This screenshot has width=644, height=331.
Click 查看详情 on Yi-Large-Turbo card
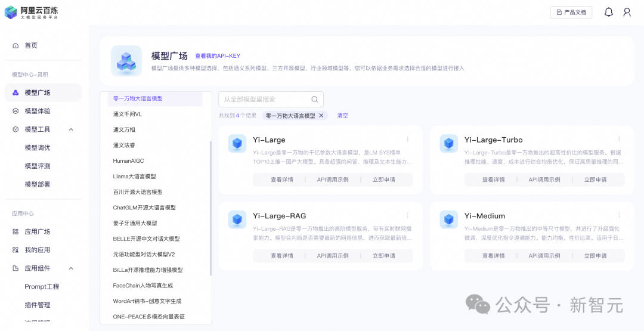(493, 180)
